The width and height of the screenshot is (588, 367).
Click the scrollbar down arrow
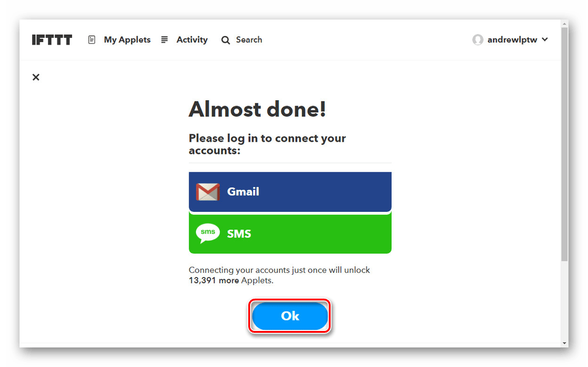coord(564,343)
